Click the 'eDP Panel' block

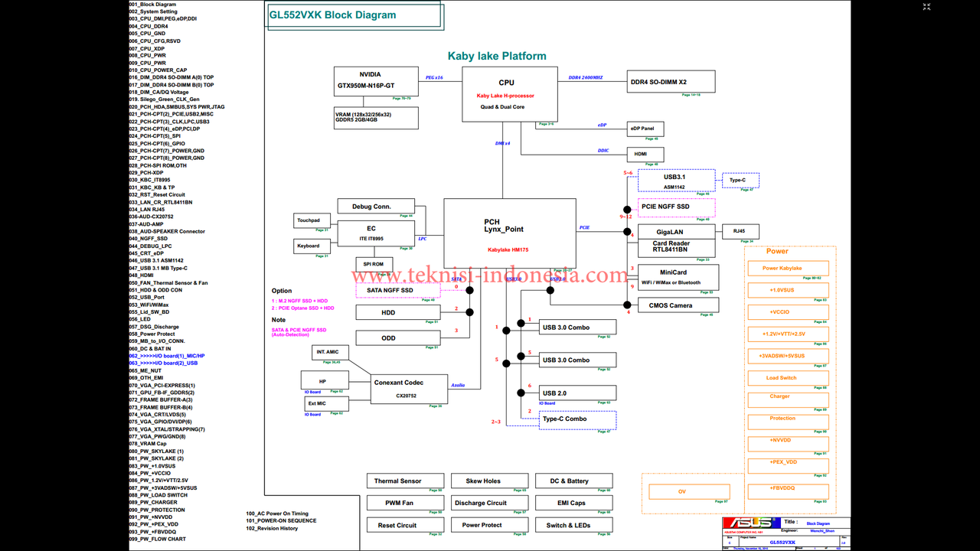pyautogui.click(x=645, y=129)
